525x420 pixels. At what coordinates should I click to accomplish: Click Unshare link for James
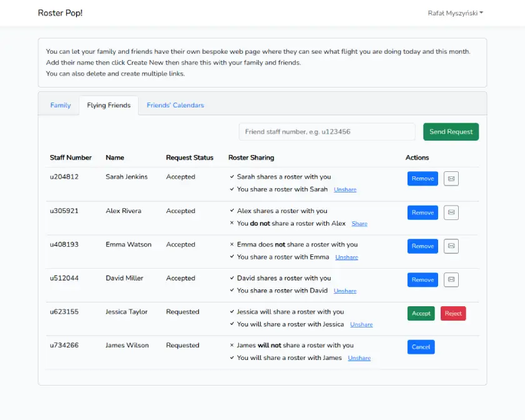click(x=359, y=358)
